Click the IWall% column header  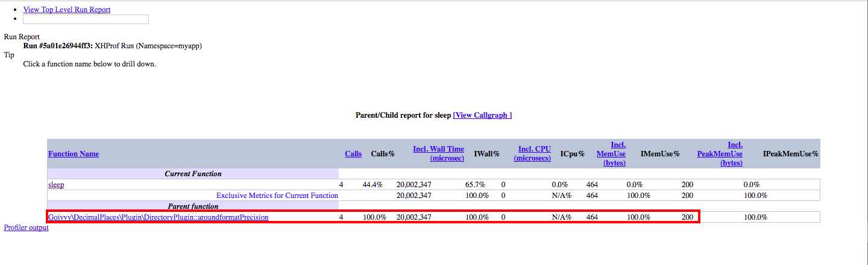487,154
